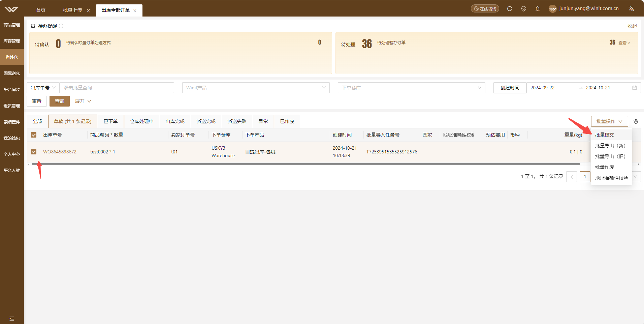Switch to the 批量上传 tab
This screenshot has width=644, height=324.
pyautogui.click(x=72, y=10)
